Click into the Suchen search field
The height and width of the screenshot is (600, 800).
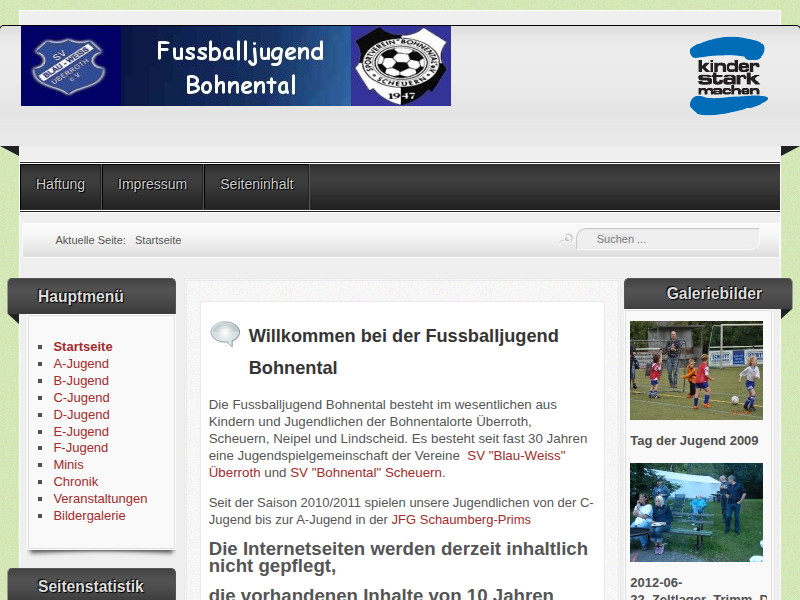pos(670,239)
